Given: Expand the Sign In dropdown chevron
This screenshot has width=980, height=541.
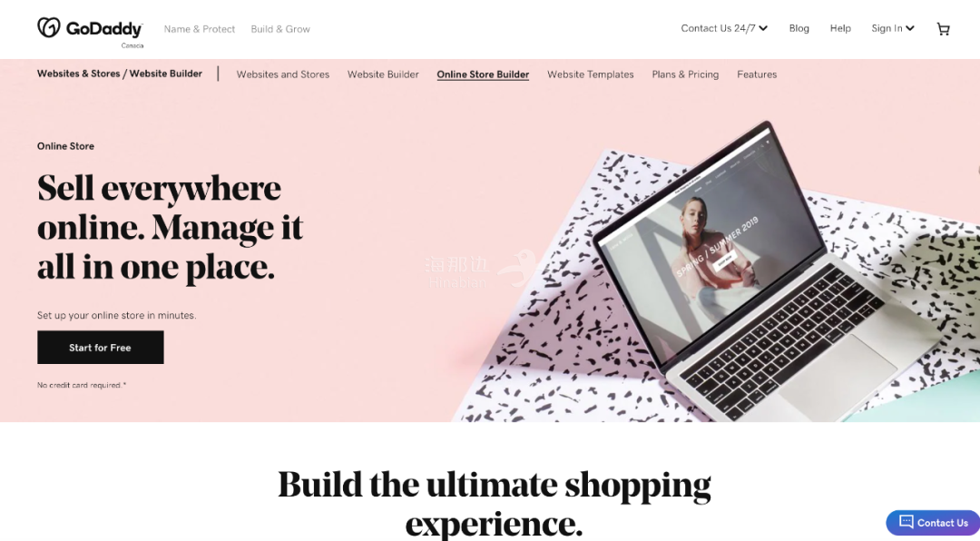Looking at the screenshot, I should pos(910,28).
